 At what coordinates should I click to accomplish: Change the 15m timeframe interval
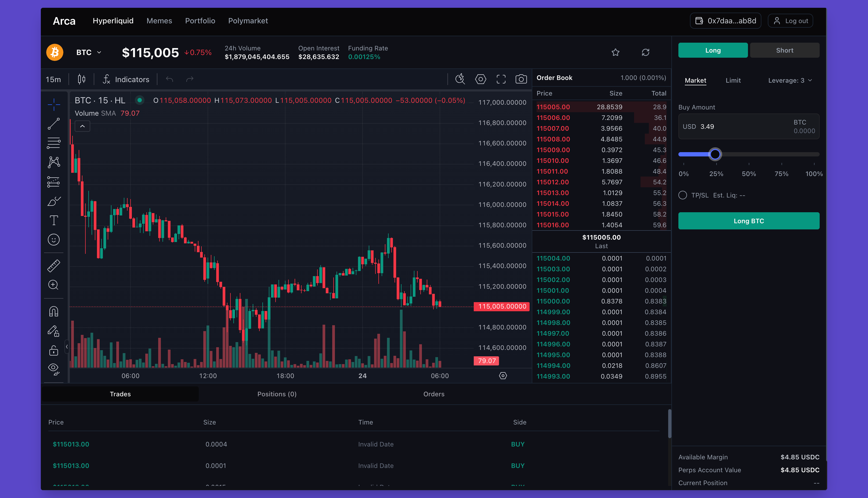[x=53, y=79]
